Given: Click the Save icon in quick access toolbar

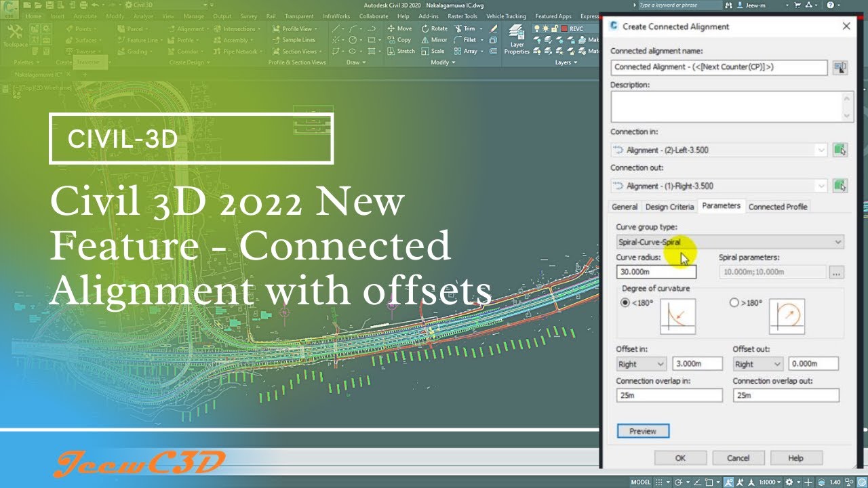Looking at the screenshot, I should click(48, 5).
